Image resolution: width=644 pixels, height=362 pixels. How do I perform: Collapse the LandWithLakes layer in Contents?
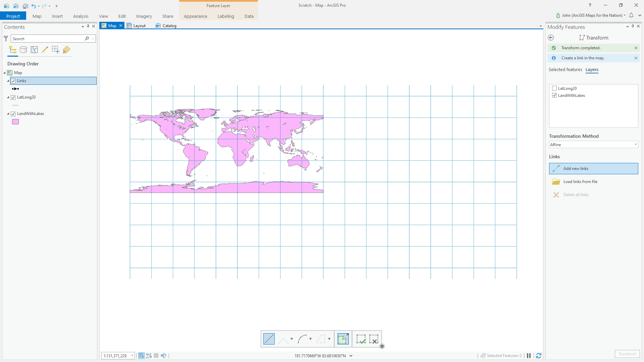coord(8,114)
